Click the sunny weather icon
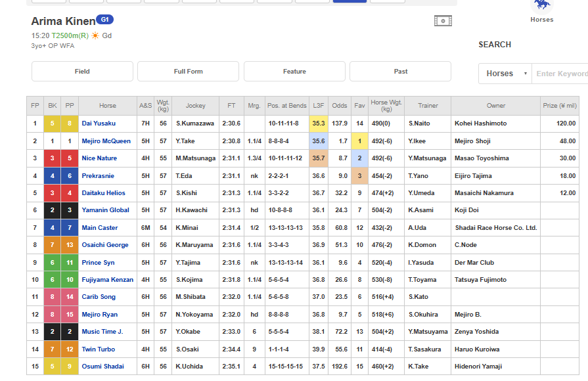The image size is (588, 381). 95,35
